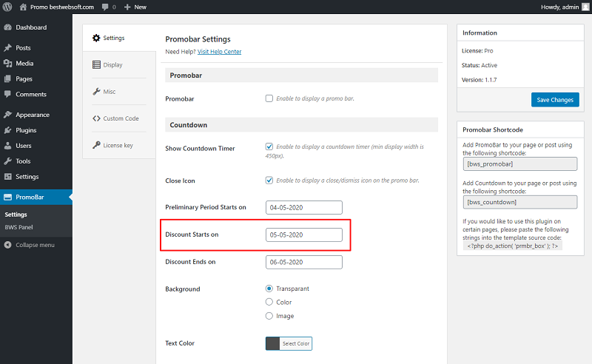Click the Display tab list icon
The width and height of the screenshot is (592, 364).
96,64
